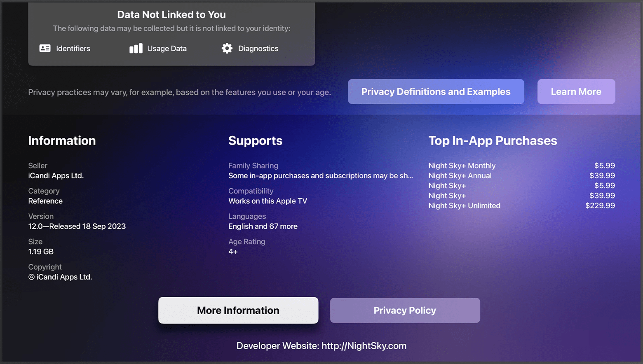Click the Seller field label
Screen dimensions: 643x364
pos(38,166)
